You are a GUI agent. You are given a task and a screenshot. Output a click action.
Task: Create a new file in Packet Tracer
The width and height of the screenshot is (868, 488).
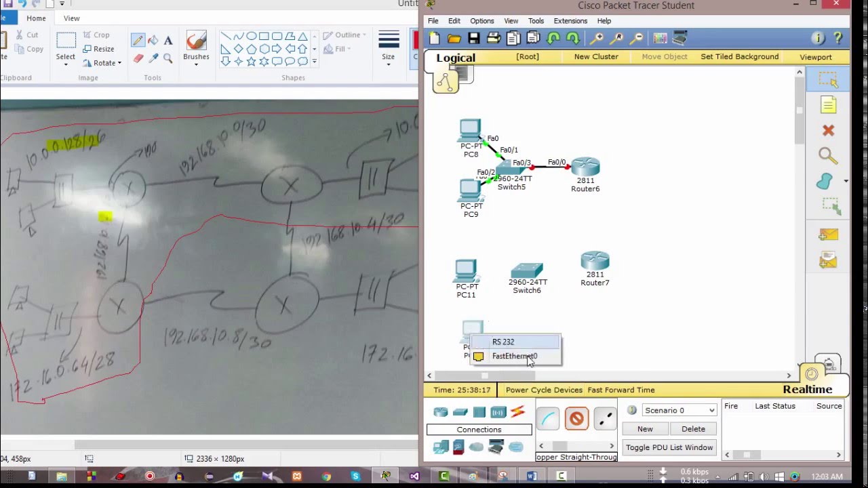click(435, 39)
